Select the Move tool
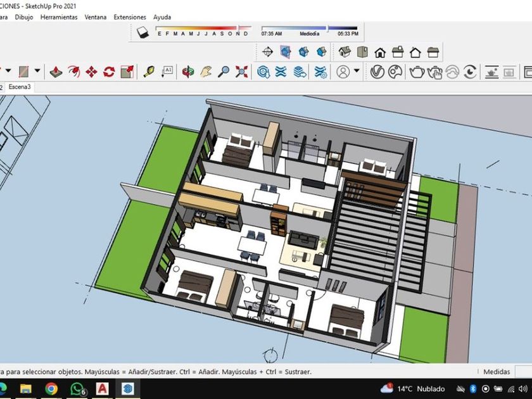The image size is (532, 399). (x=91, y=72)
